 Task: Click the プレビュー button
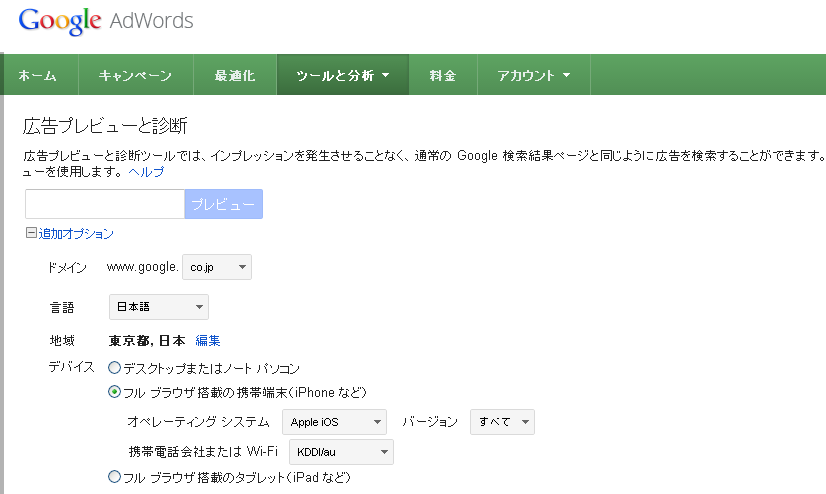pos(223,204)
